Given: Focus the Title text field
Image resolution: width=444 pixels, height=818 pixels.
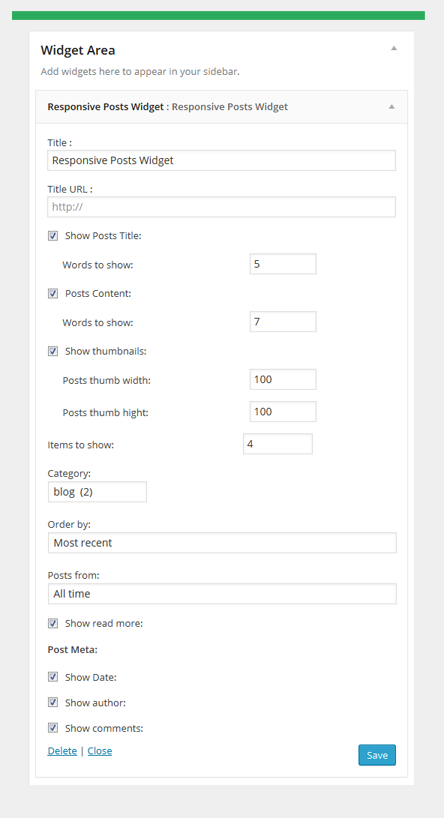Looking at the screenshot, I should (222, 160).
